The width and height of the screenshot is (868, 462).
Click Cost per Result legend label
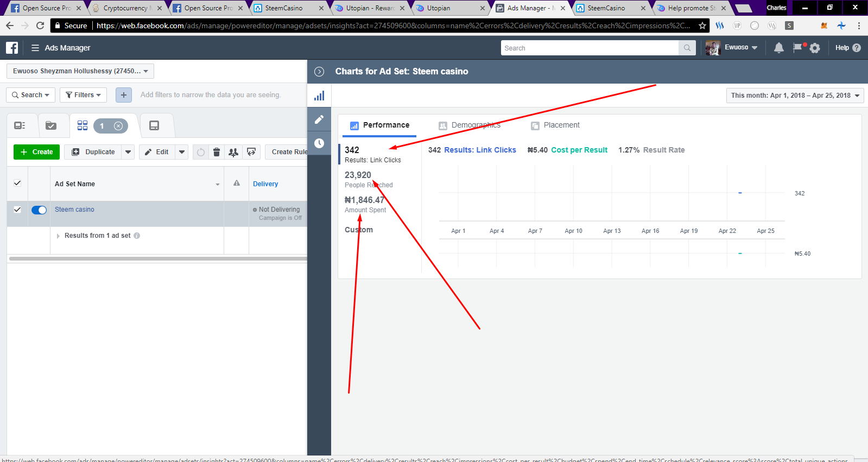[579, 150]
